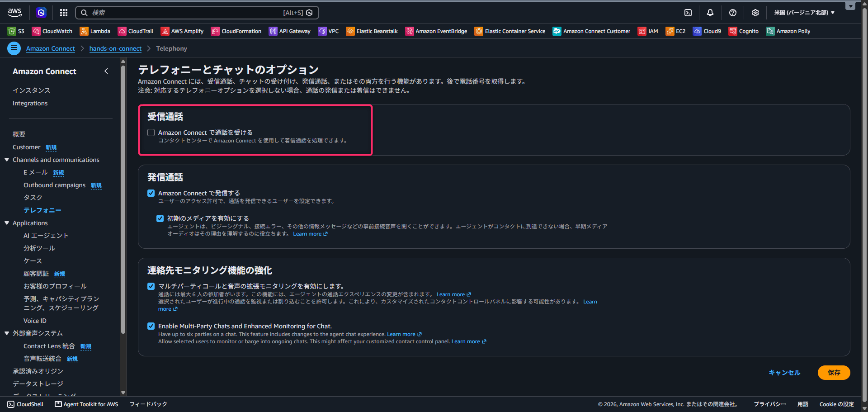The image size is (868, 412).
Task: Collapse the Applications tree section
Action: pyautogui.click(x=7, y=223)
